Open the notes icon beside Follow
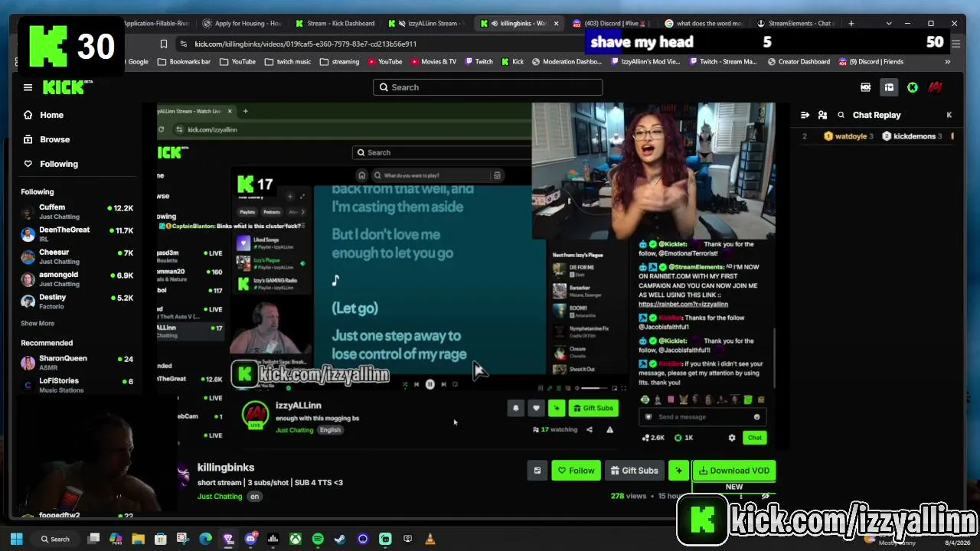Image resolution: width=980 pixels, height=551 pixels. (x=537, y=471)
